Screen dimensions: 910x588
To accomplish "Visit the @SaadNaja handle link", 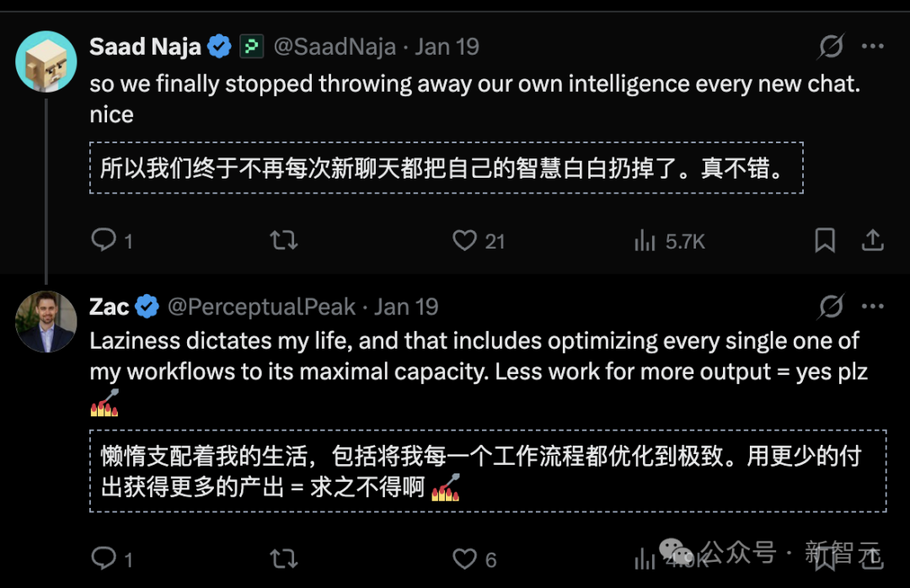I will pos(335,46).
